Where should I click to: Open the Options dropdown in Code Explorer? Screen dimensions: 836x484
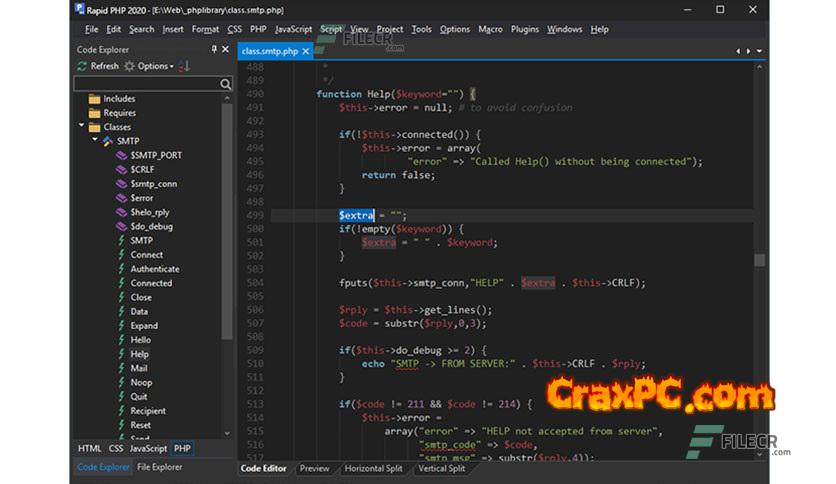pyautogui.click(x=156, y=66)
